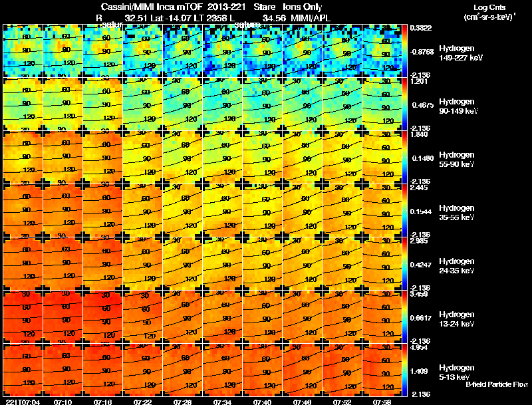532x405 pixels.
Task: Select the 'Hydrogen 149-227 keV' row label
Action: point(460,53)
